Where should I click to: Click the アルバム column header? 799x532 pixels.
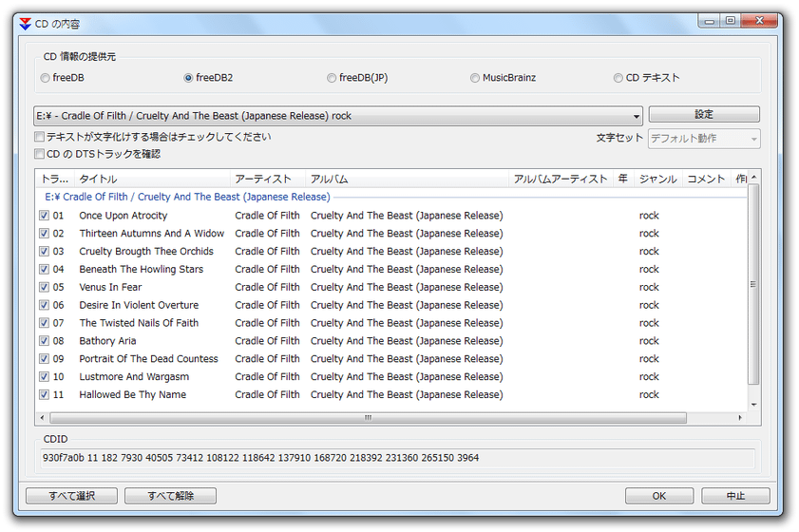pyautogui.click(x=407, y=179)
